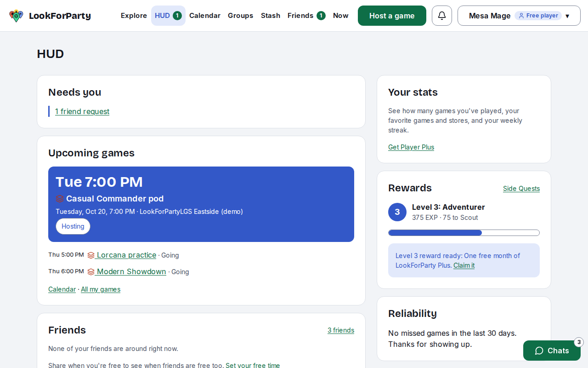This screenshot has height=368, width=588.
Task: Click the LookForParty brand name
Action: pyautogui.click(x=60, y=16)
